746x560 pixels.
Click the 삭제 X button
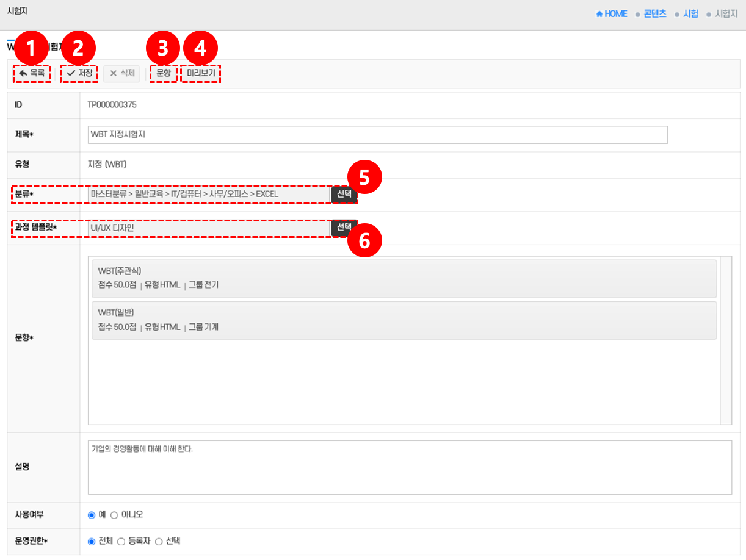121,73
